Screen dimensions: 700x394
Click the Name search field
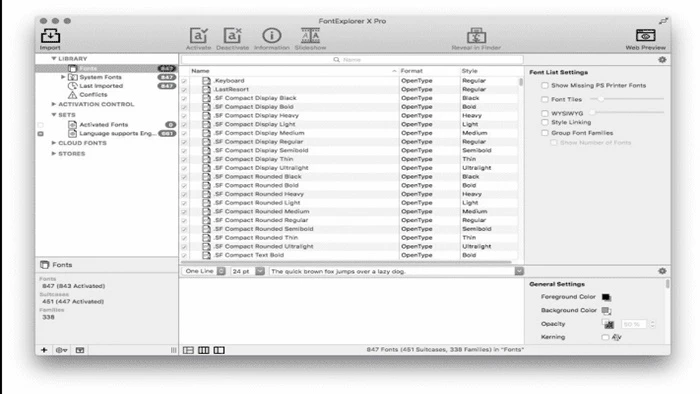(x=352, y=59)
